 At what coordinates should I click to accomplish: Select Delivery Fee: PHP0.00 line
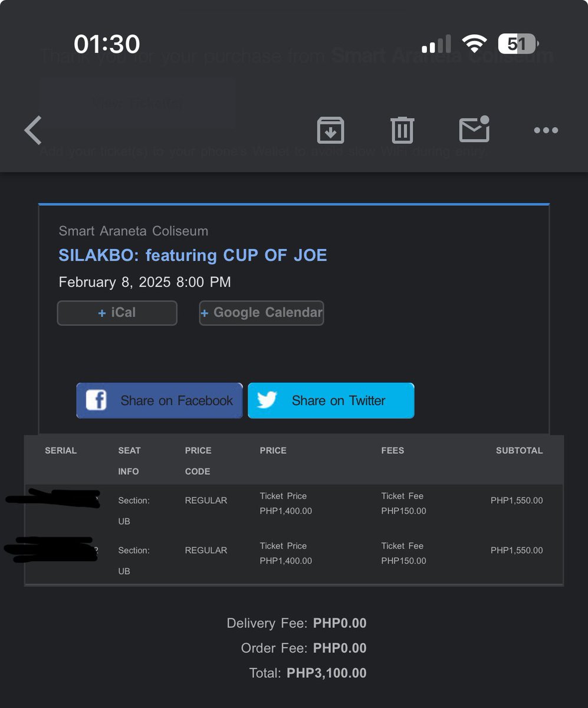click(297, 623)
